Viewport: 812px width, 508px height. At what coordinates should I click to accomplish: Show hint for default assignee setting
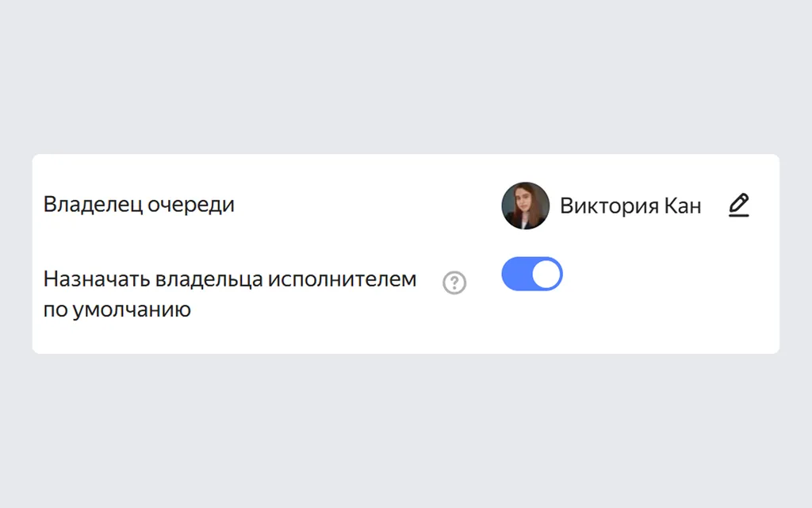(454, 283)
